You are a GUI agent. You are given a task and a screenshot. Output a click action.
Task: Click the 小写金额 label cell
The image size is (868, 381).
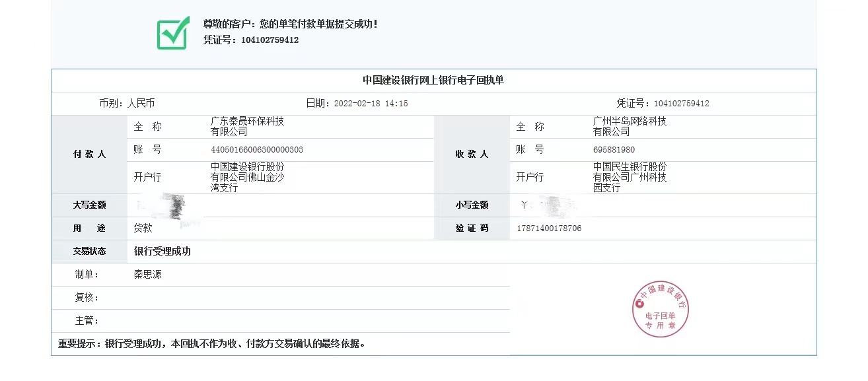(472, 205)
